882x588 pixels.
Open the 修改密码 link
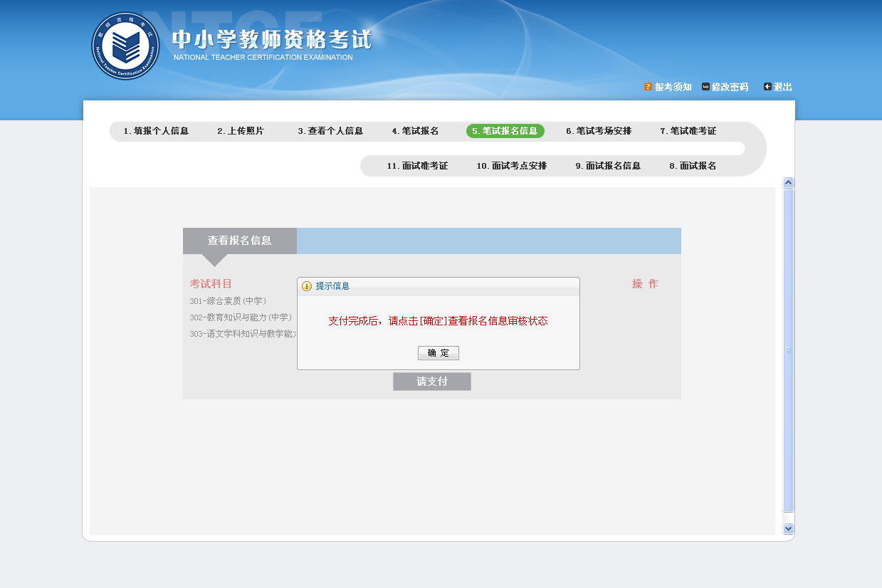(x=730, y=87)
